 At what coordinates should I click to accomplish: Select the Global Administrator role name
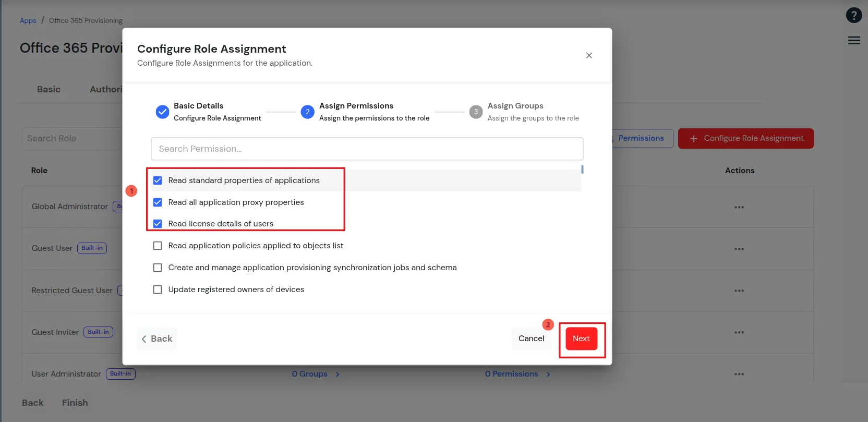[x=69, y=207]
